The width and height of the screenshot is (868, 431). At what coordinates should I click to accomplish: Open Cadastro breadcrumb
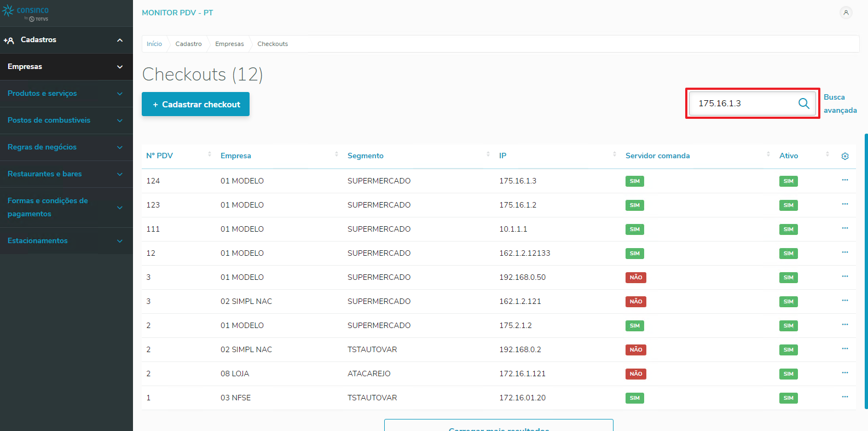click(188, 44)
